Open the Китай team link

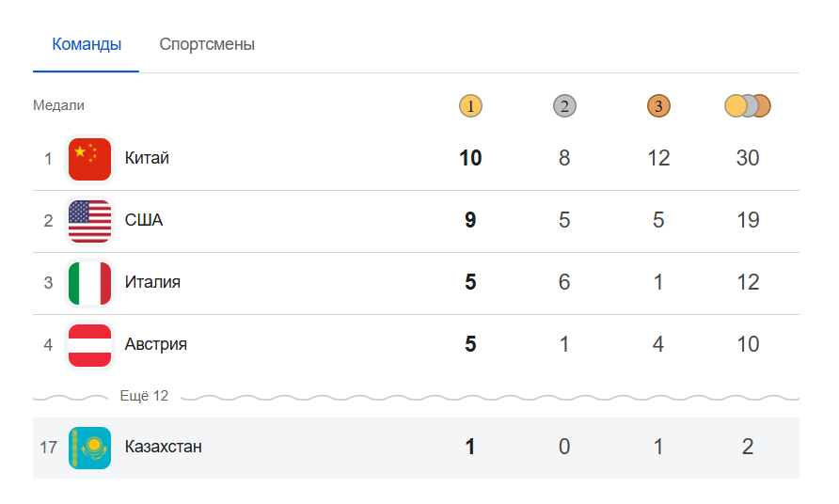[x=147, y=158]
